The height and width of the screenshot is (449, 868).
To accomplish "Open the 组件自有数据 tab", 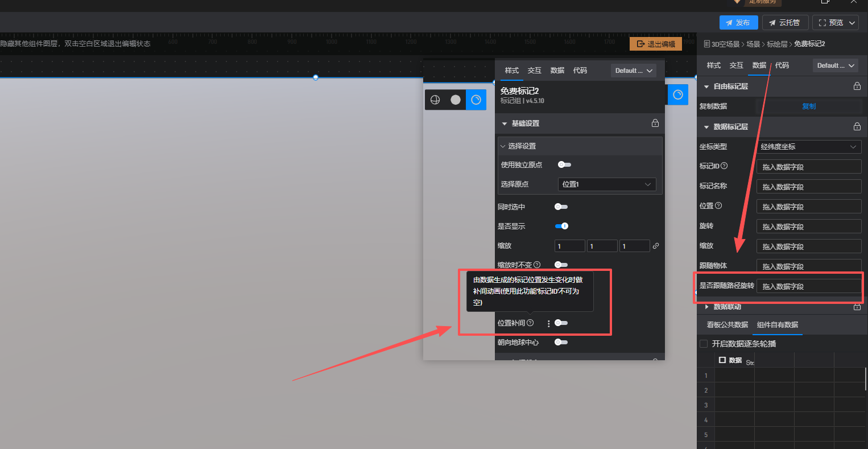I will click(777, 325).
